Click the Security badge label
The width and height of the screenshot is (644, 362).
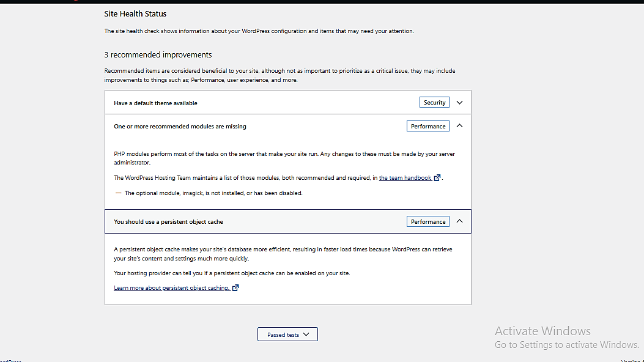[x=434, y=103]
